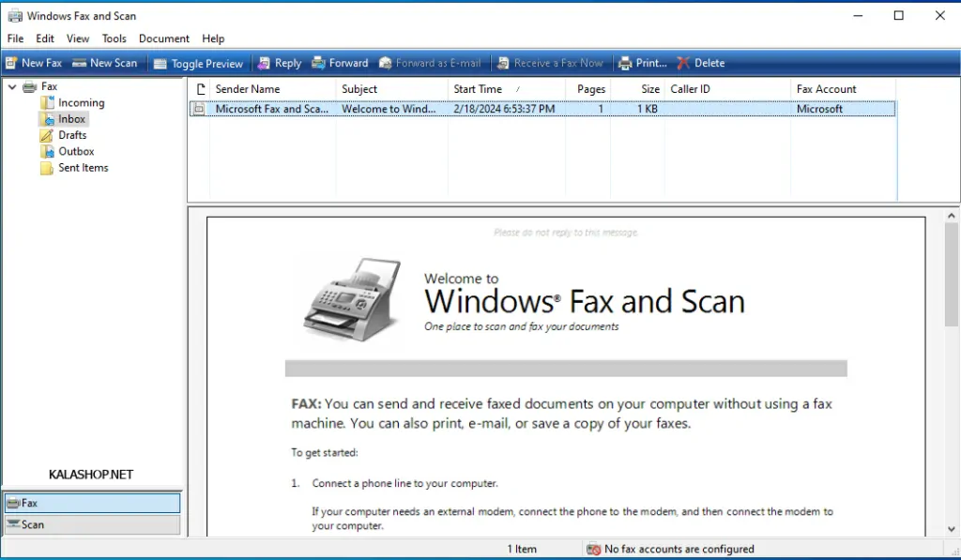This screenshot has width=961, height=560.
Task: Select the Incoming folder
Action: coord(81,103)
